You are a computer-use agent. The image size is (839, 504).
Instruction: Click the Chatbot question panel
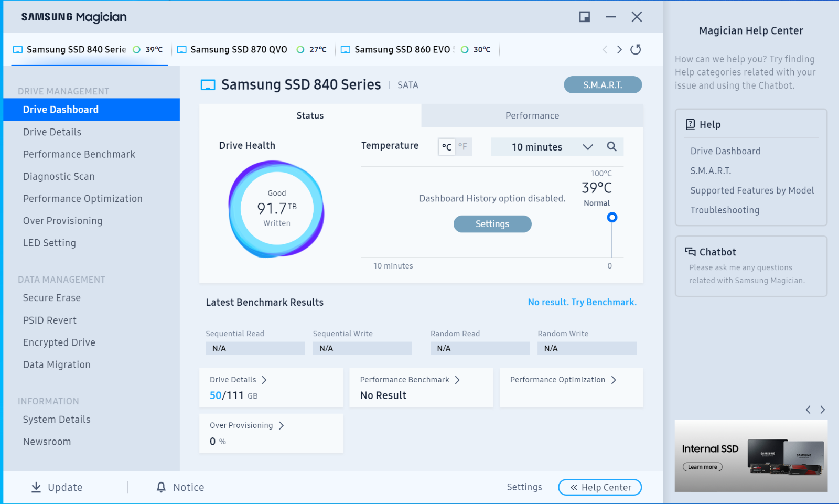751,266
